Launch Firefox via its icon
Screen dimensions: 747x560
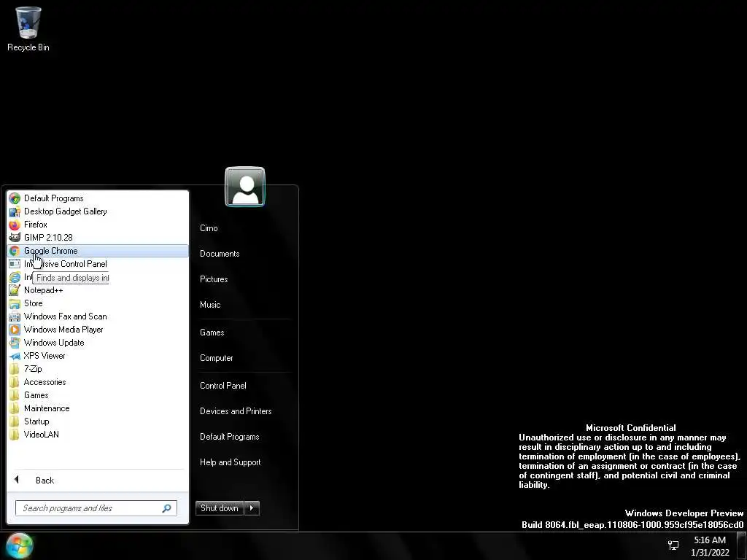15,225
